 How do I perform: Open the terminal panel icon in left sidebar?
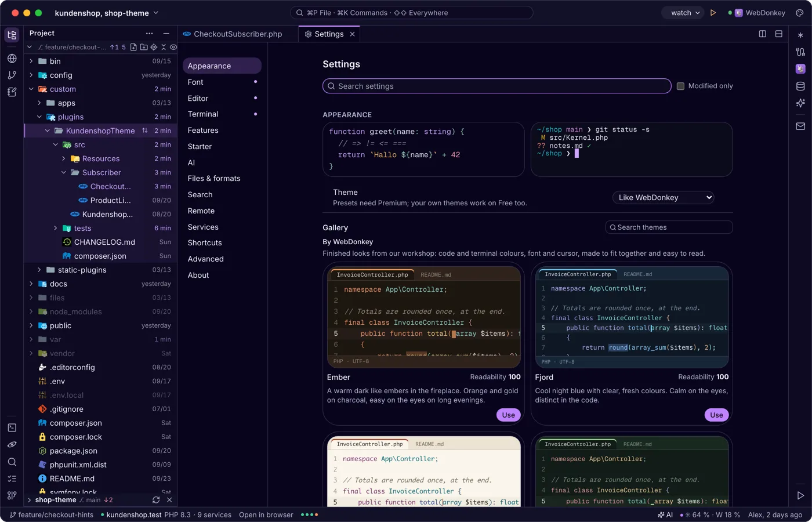pos(12,427)
